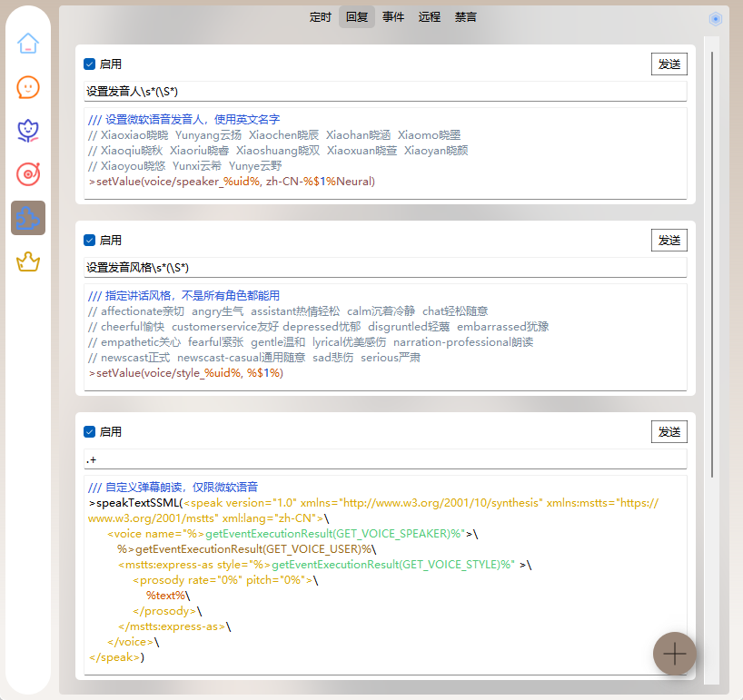Click the </voice>\ closing tag line
Viewport: 743px width, 700px height.
pos(134,642)
